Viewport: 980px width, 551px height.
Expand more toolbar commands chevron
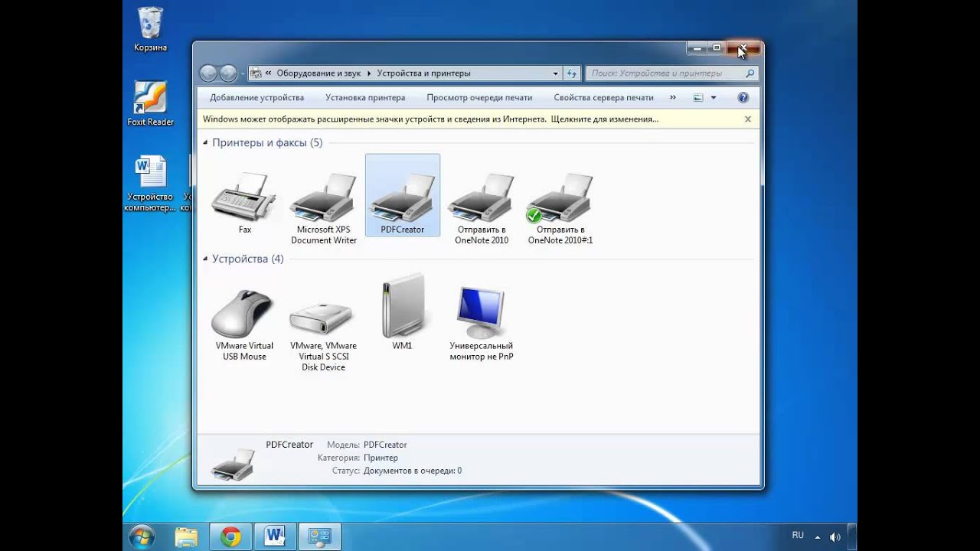672,98
